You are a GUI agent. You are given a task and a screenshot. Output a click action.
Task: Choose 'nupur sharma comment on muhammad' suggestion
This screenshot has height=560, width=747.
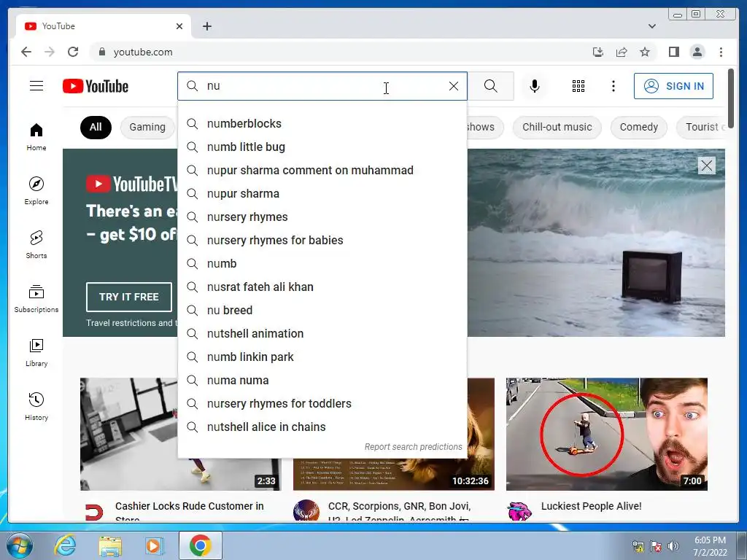(322, 171)
